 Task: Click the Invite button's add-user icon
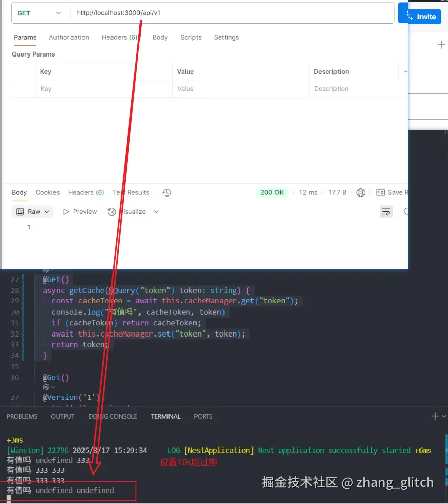click(x=410, y=15)
